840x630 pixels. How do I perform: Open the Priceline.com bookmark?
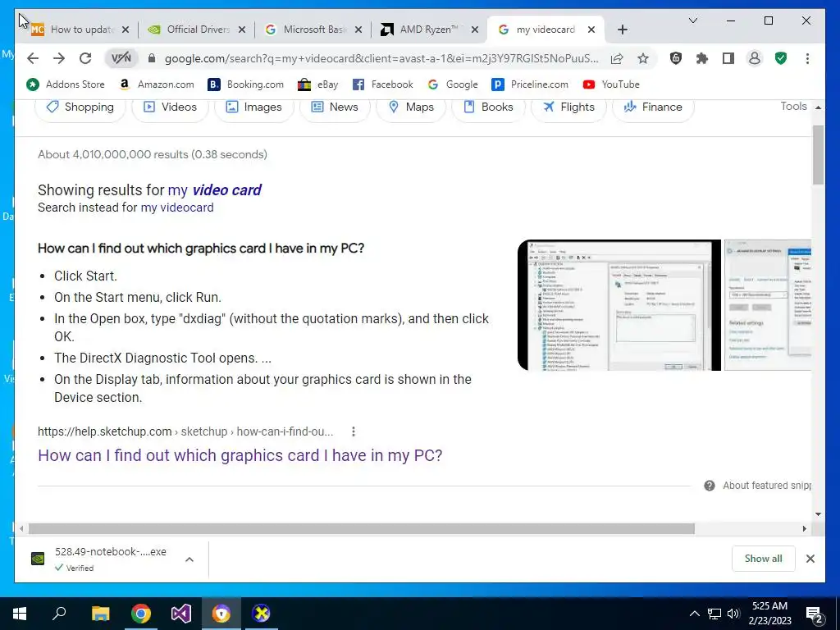point(530,84)
